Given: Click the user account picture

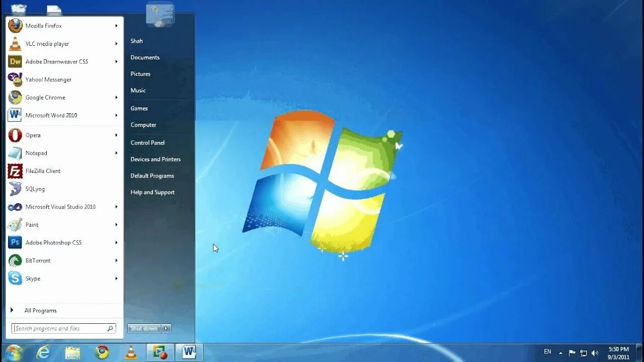Looking at the screenshot, I should click(160, 14).
